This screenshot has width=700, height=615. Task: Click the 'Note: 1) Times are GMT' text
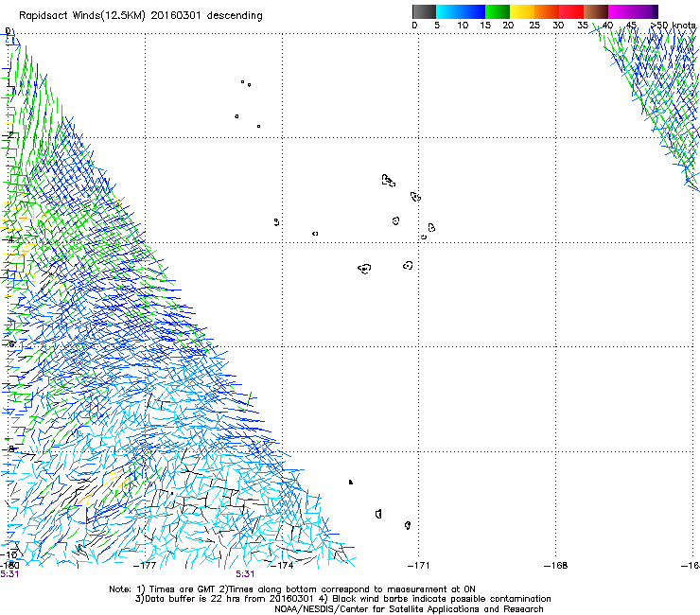click(163, 589)
